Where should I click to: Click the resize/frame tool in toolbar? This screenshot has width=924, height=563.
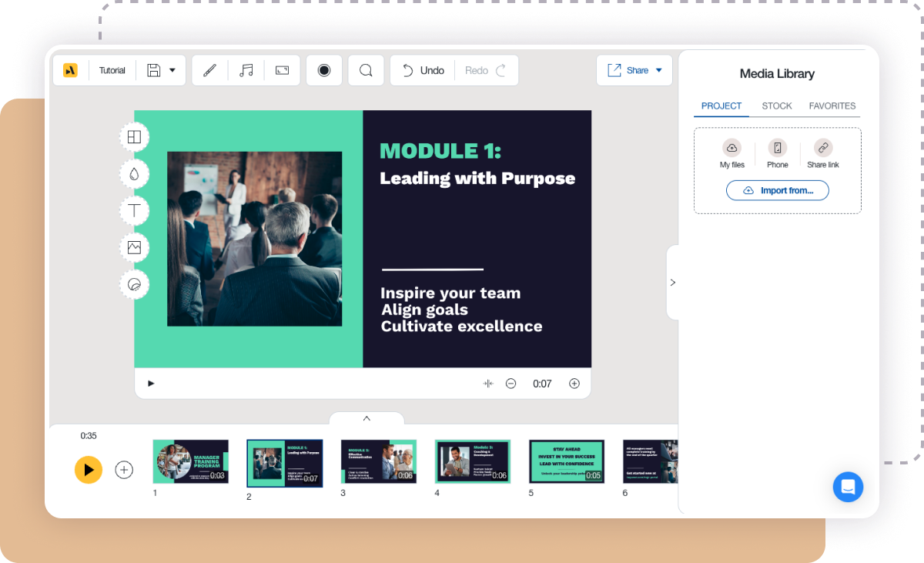(x=282, y=70)
